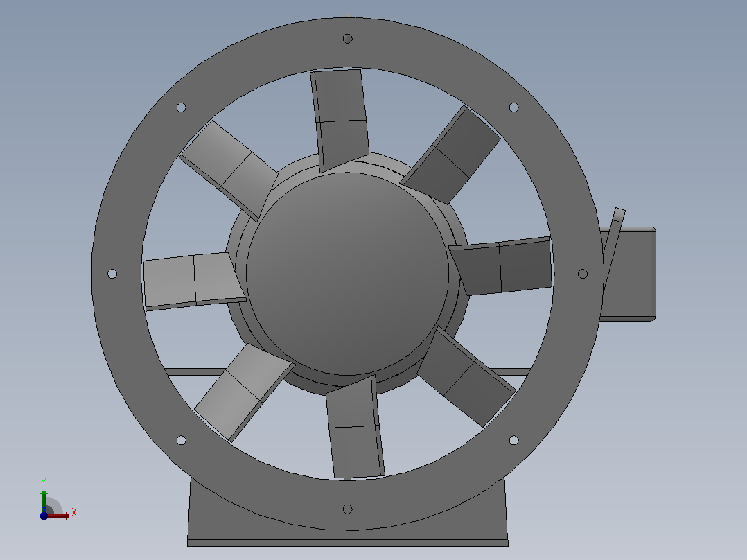Select the top bolt hole on the flange ring

pyautogui.click(x=347, y=39)
